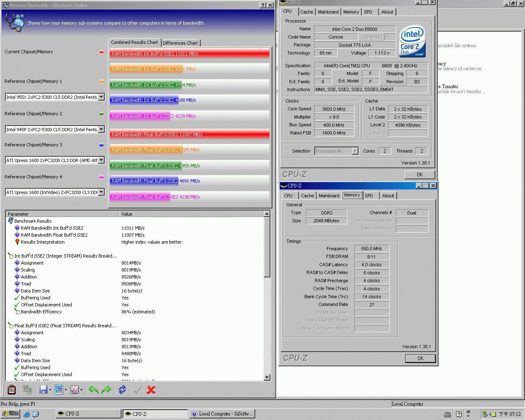Screen dimensions: 525x420
Task: Click the Intel Core 2 Duo logo
Action: [x=413, y=41]
